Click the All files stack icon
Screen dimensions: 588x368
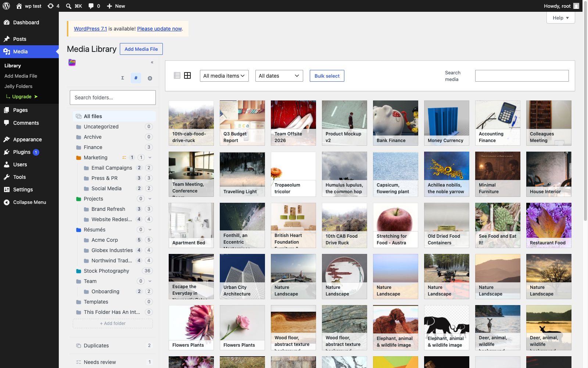pos(79,116)
